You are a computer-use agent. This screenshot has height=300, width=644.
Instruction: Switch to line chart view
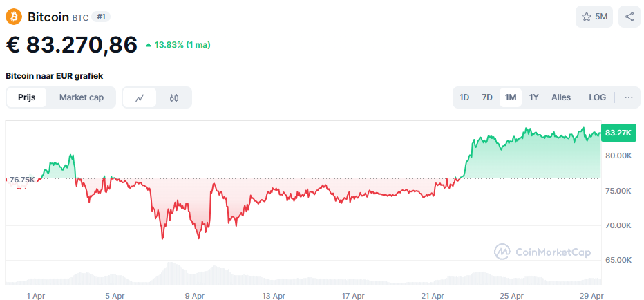(140, 98)
